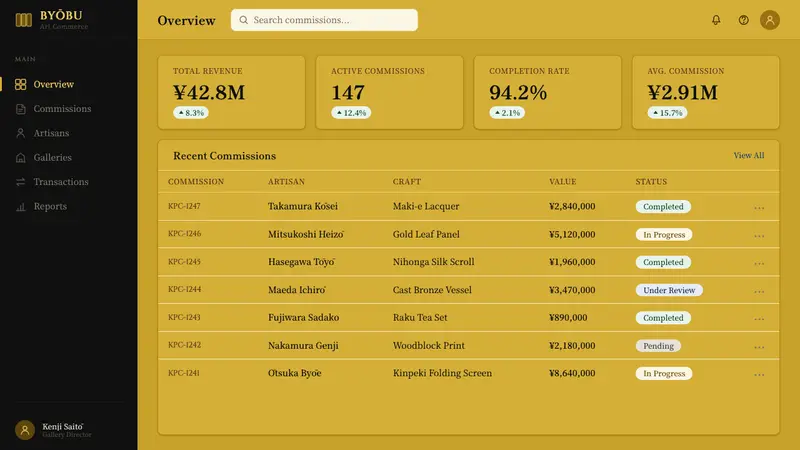Open more options for KPC-1246 row

[759, 235]
